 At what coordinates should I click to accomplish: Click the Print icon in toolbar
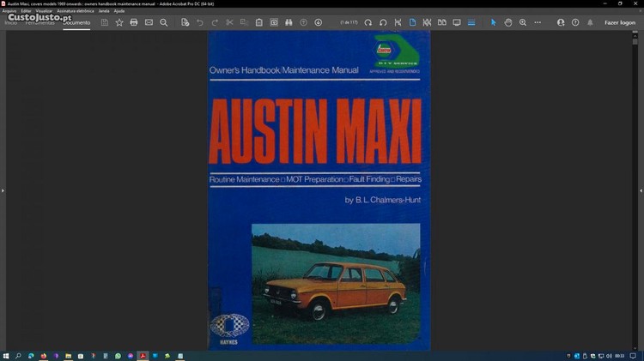[134, 22]
